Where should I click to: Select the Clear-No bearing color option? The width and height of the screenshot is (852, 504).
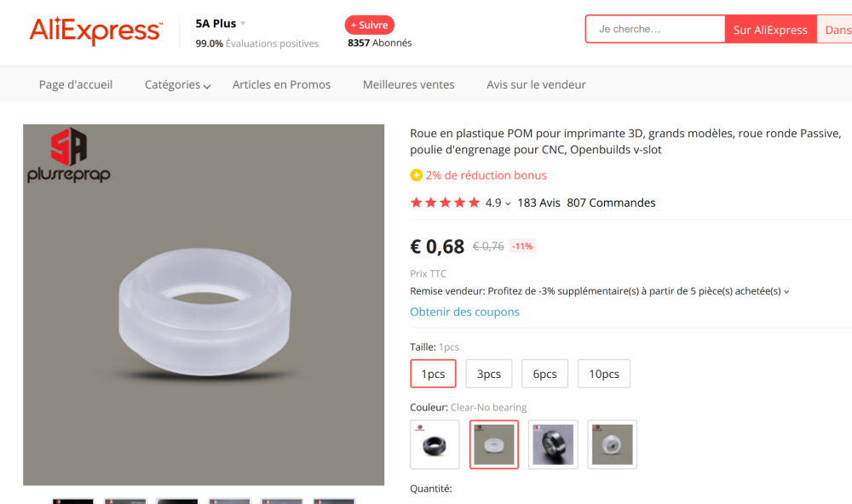coord(493,444)
